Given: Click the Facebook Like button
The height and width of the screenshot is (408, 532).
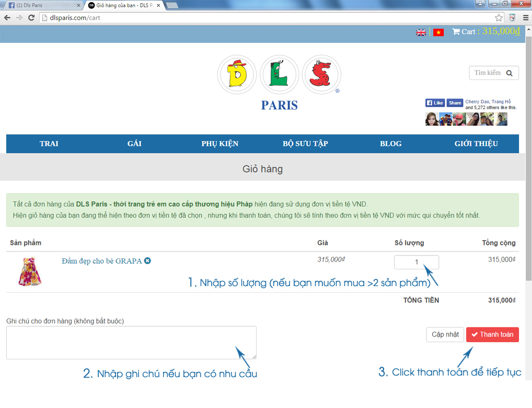Looking at the screenshot, I should click(x=435, y=103).
